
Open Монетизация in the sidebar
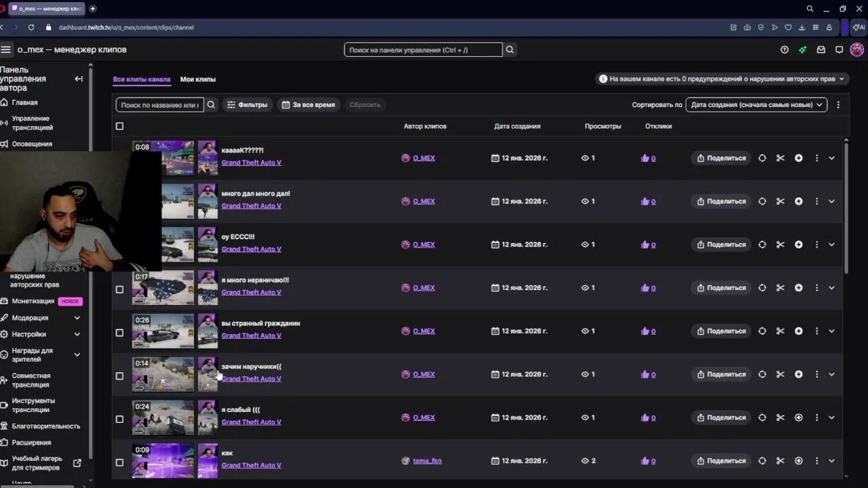(x=33, y=301)
